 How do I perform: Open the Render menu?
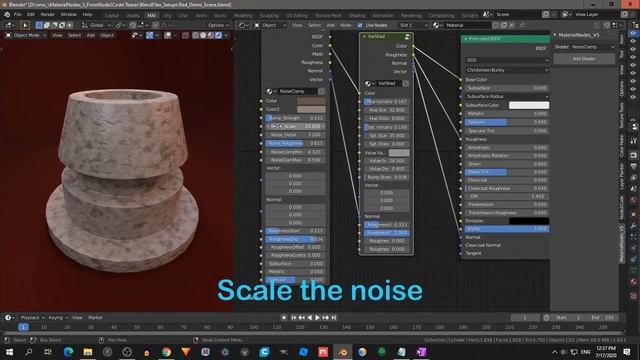pos(47,14)
